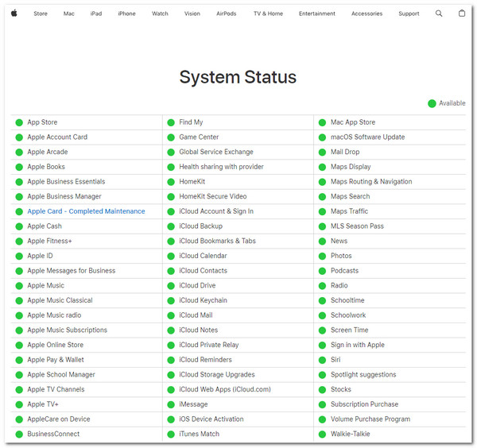The height and width of the screenshot is (448, 477).
Task: Select the Sign in with Apple entry
Action: [358, 345]
